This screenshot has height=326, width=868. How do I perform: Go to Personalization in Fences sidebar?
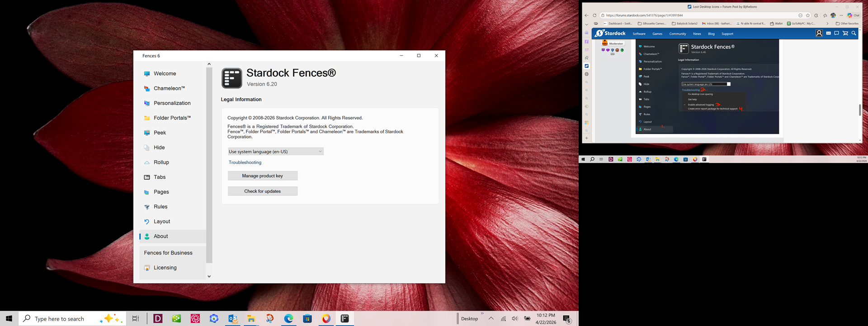click(x=173, y=103)
